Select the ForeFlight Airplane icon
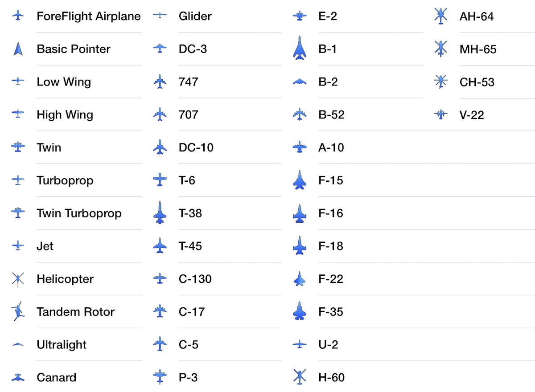 click(18, 16)
